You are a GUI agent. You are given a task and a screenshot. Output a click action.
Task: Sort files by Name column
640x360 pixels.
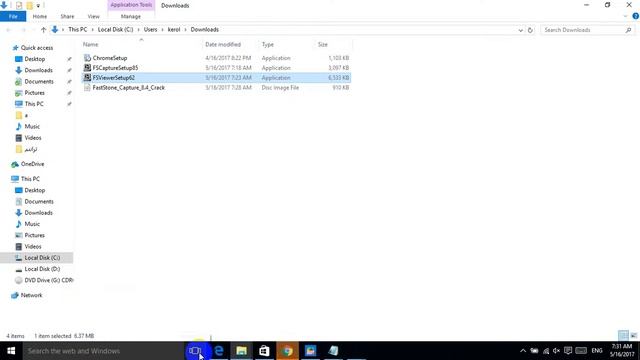click(x=91, y=44)
